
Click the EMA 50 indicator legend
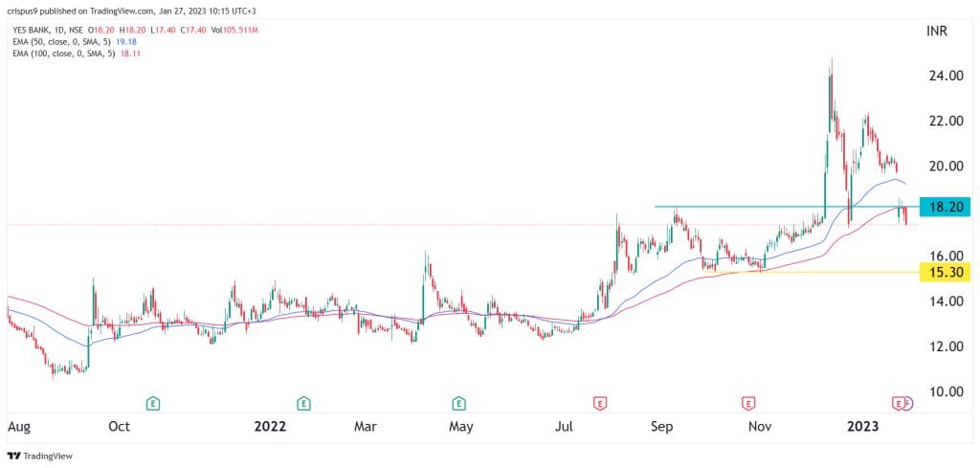point(73,41)
